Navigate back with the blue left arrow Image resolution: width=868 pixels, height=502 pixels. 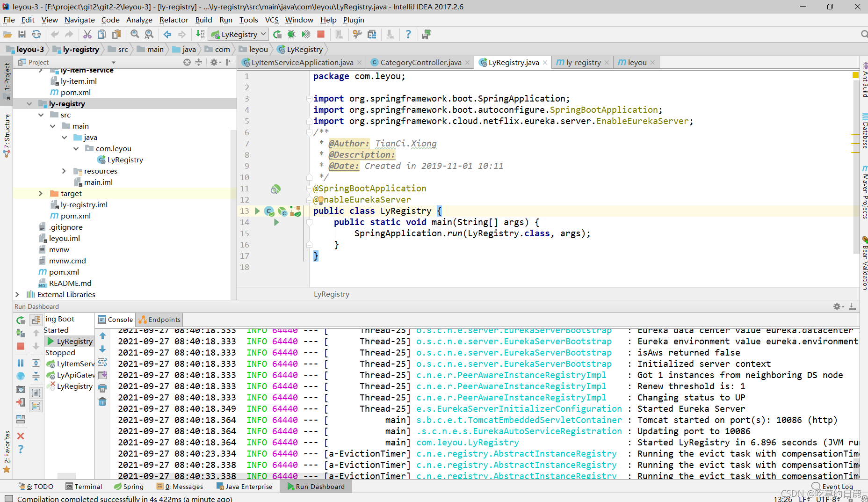167,34
